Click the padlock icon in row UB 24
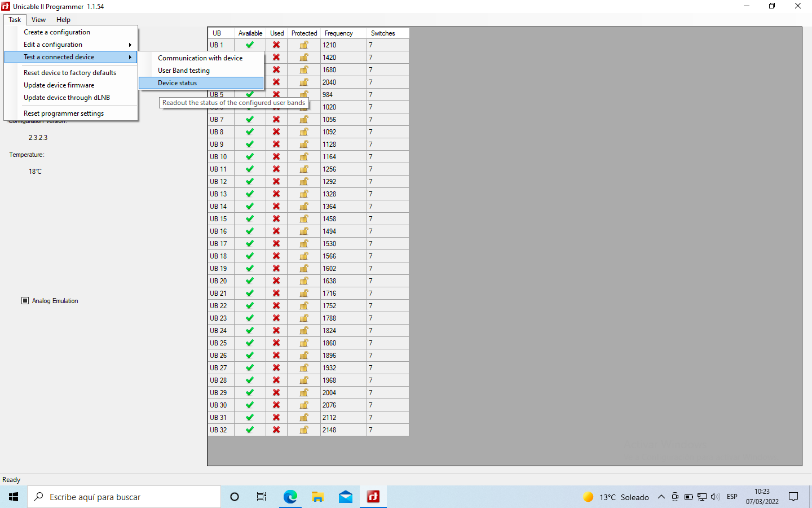 pyautogui.click(x=304, y=331)
